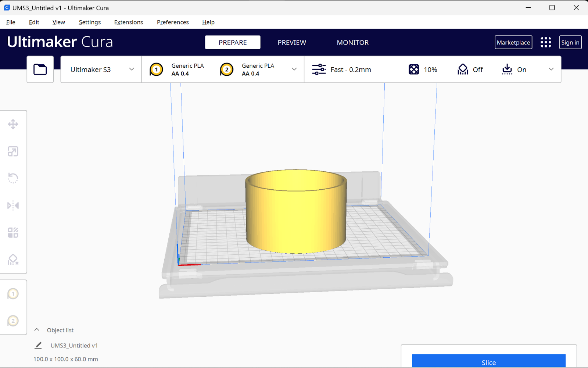
Task: Click extruder 2 Generic PLA icon
Action: [227, 69]
